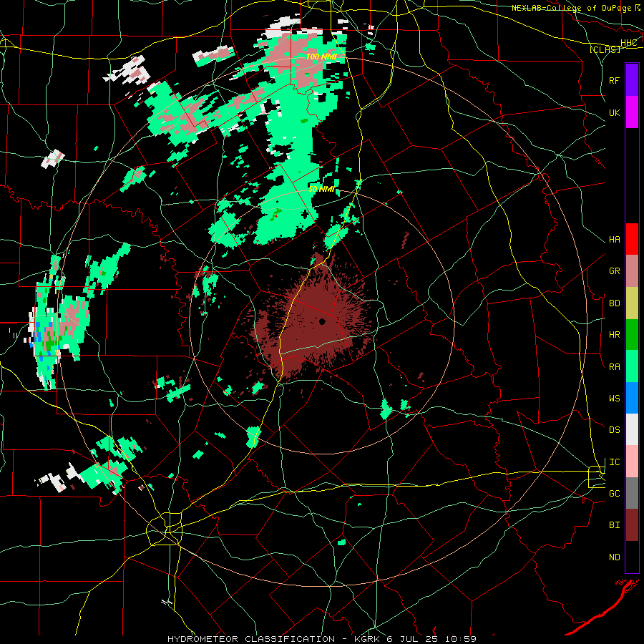Click the blue WS legend color swatch
The width and height of the screenshot is (644, 644).
pos(632,398)
